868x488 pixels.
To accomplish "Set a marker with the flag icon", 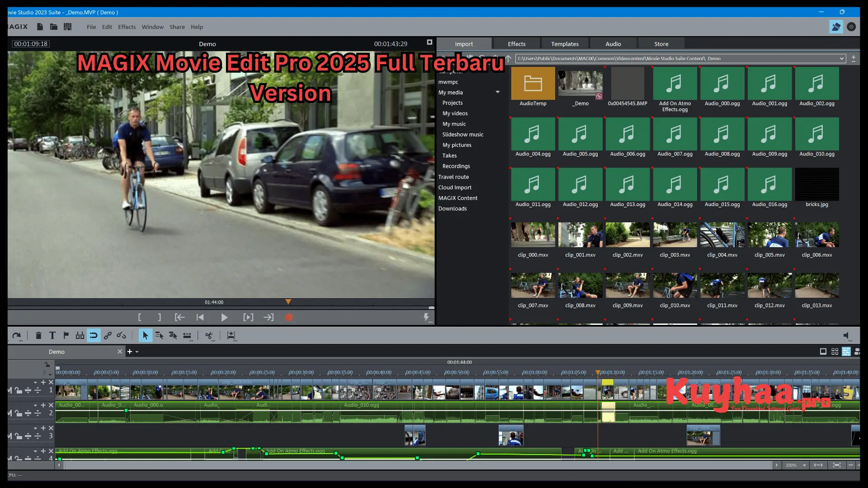I will pyautogui.click(x=66, y=336).
